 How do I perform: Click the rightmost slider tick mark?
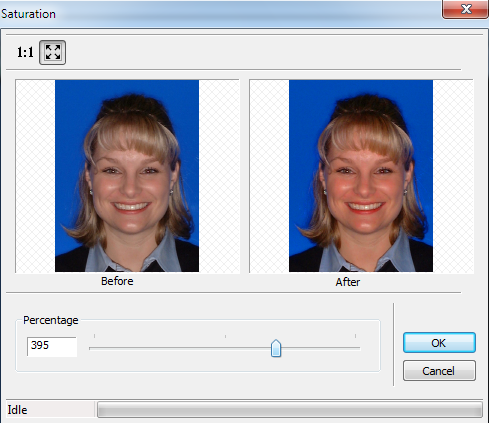(x=355, y=336)
